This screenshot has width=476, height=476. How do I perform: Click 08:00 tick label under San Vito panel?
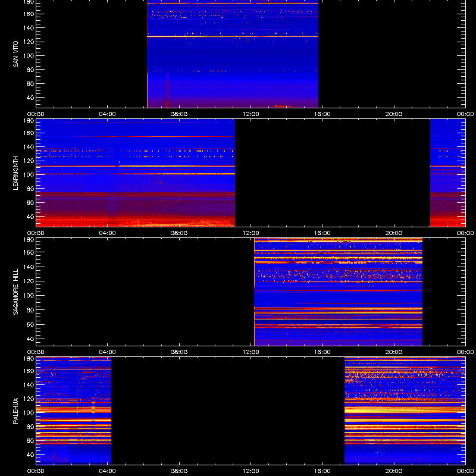[x=179, y=114]
